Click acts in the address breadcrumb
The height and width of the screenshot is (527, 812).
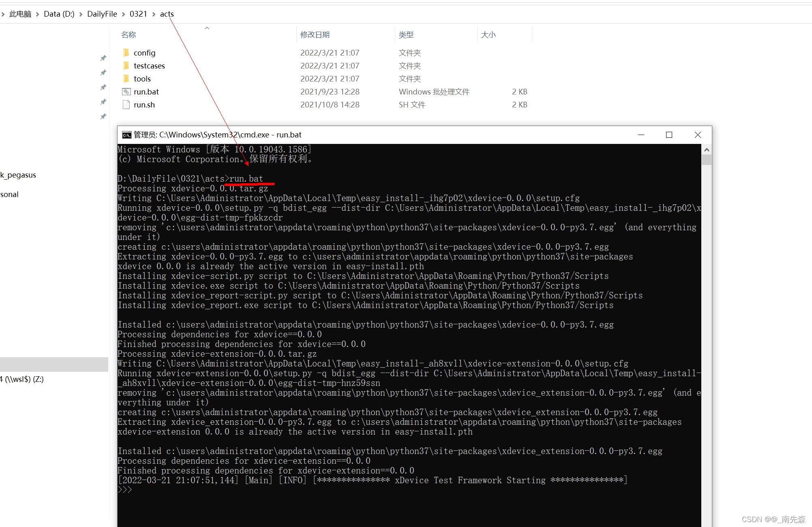click(x=167, y=14)
